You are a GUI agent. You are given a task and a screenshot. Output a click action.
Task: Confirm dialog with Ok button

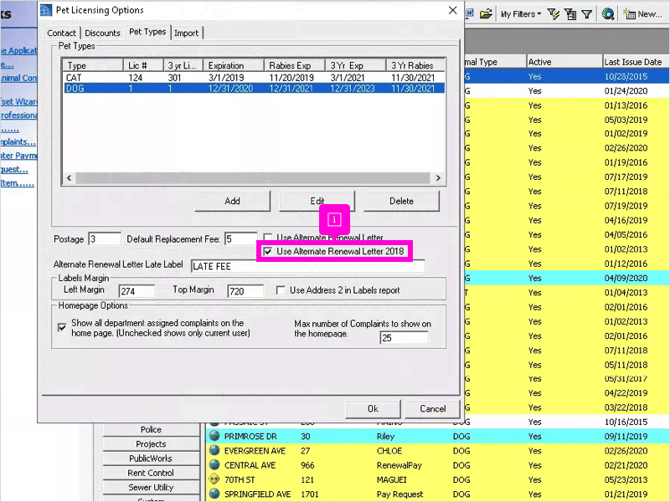click(373, 409)
